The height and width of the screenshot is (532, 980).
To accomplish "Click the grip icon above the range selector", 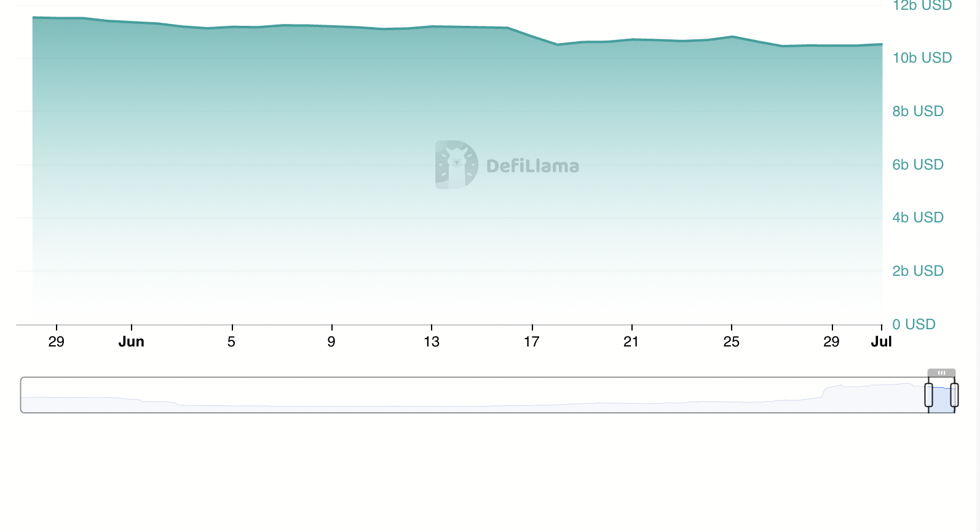I will click(941, 372).
